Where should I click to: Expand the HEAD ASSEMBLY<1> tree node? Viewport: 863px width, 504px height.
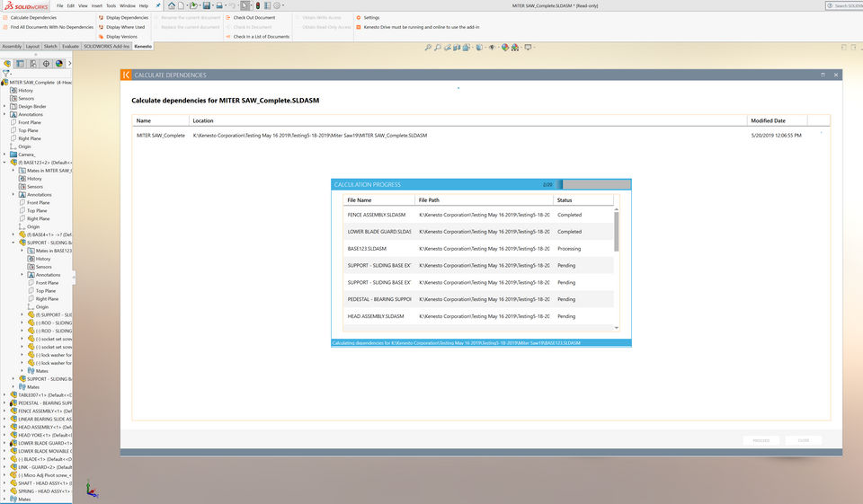5,427
